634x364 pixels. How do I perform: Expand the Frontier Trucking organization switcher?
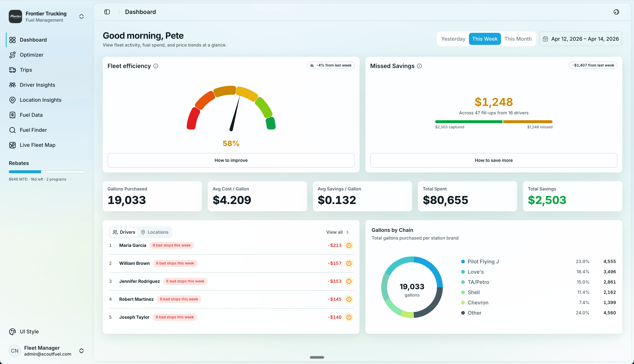(81, 16)
